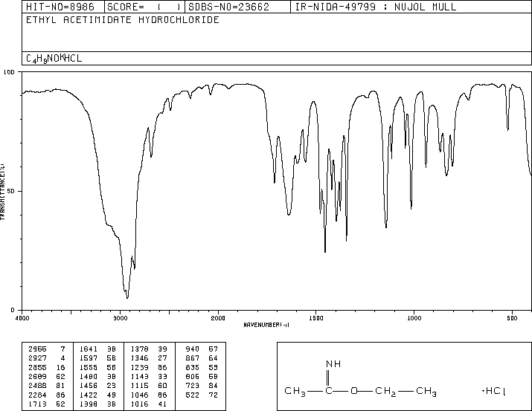This screenshot has width=532, height=411.
Task: Click the 1000 wavenumber axis tick
Action: tap(413, 317)
